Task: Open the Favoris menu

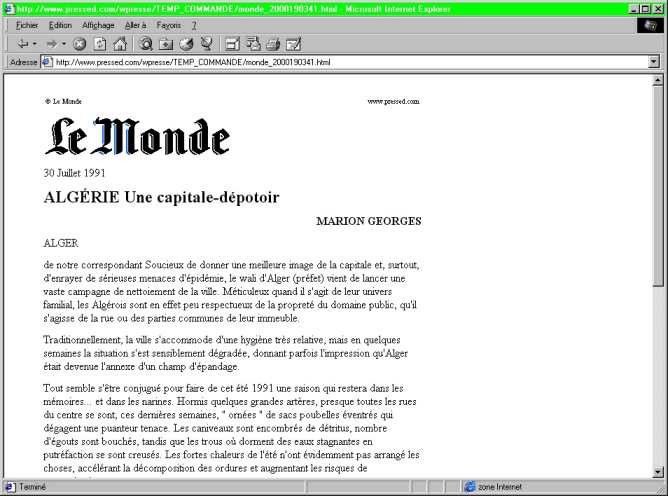Action: (168, 26)
